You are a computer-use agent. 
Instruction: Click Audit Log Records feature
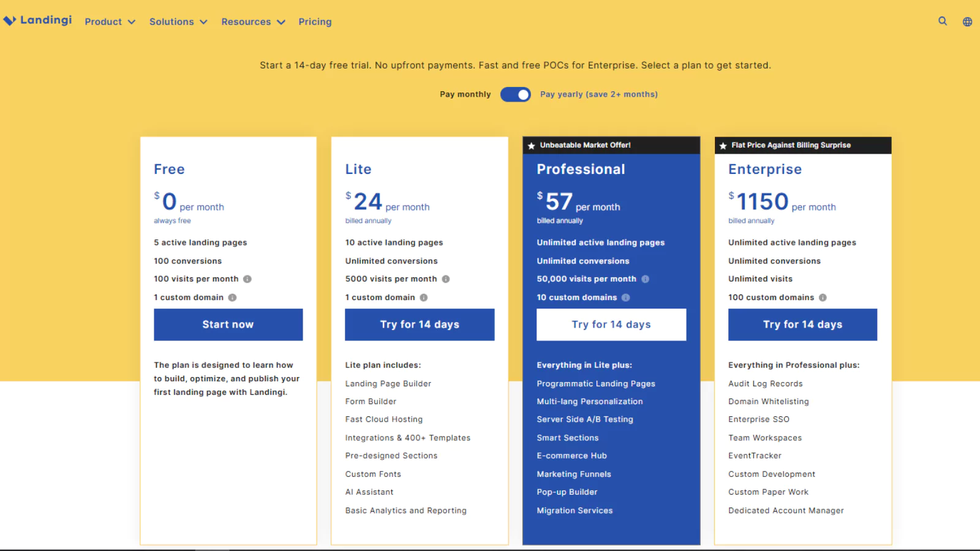pos(766,384)
